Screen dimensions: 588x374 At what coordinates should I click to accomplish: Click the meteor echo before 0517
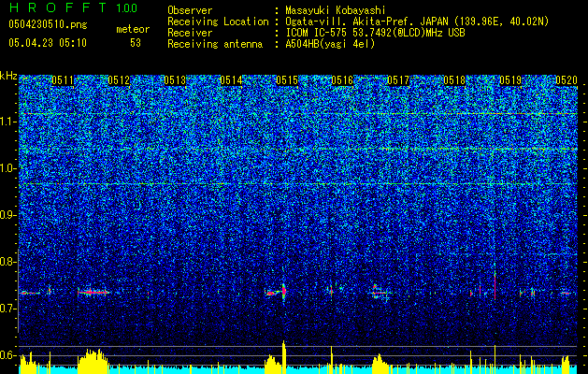379,292
